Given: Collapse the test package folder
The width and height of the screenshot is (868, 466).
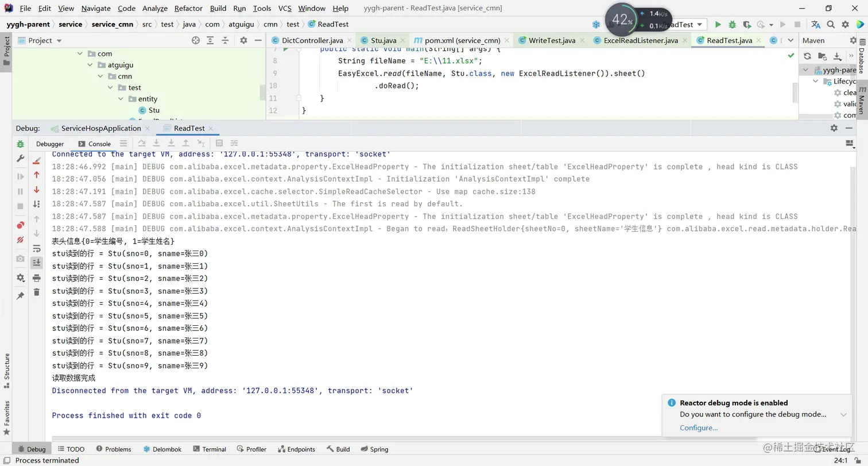Looking at the screenshot, I should click(x=111, y=87).
